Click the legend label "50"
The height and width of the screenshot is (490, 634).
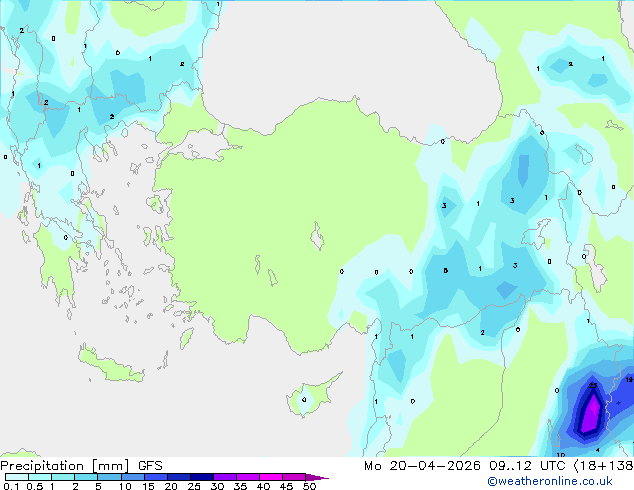click(x=309, y=486)
